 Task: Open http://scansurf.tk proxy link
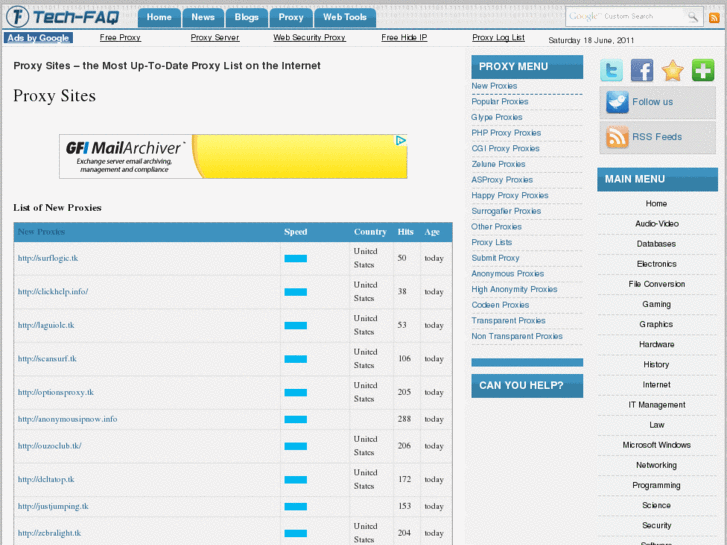47,359
